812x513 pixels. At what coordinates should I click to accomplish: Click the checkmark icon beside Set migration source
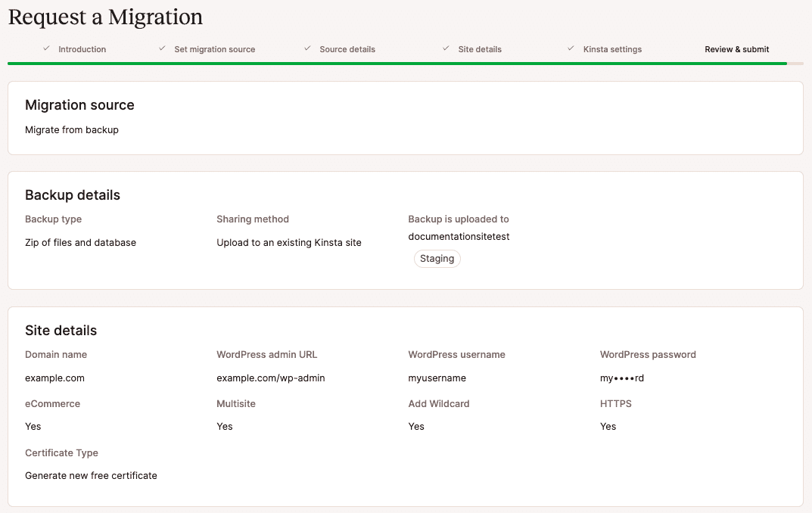(162, 48)
